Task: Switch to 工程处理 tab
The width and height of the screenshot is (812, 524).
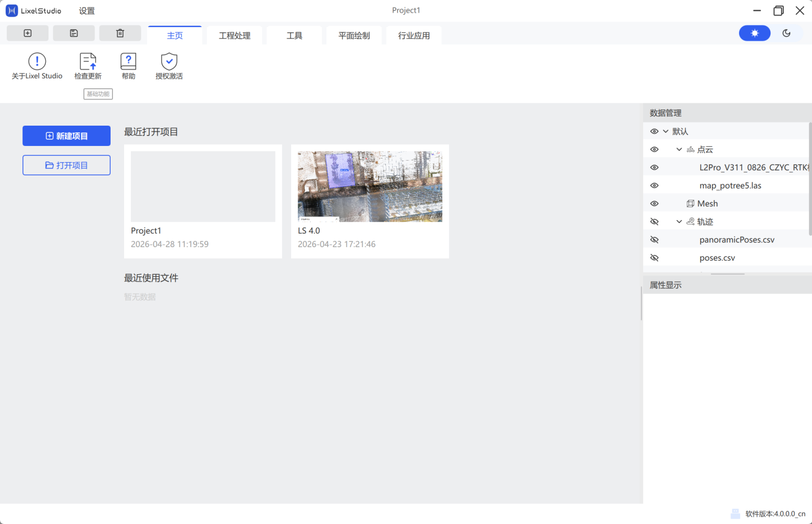Action: click(x=235, y=35)
